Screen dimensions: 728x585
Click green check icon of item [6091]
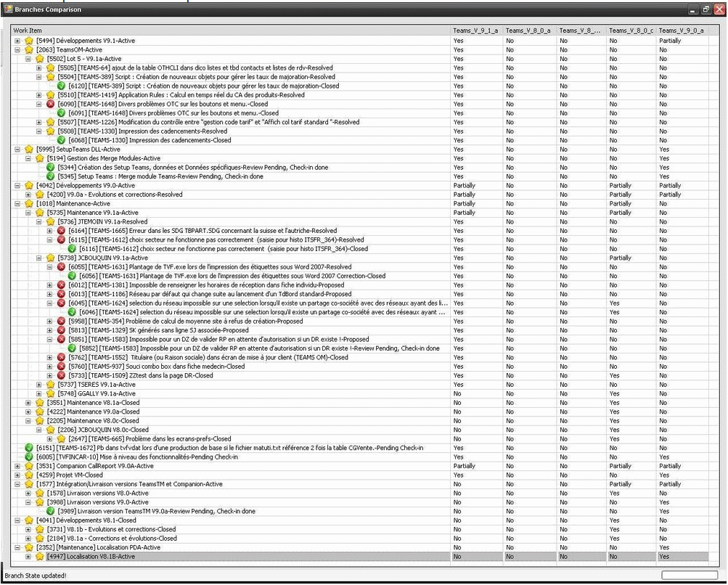click(x=61, y=113)
